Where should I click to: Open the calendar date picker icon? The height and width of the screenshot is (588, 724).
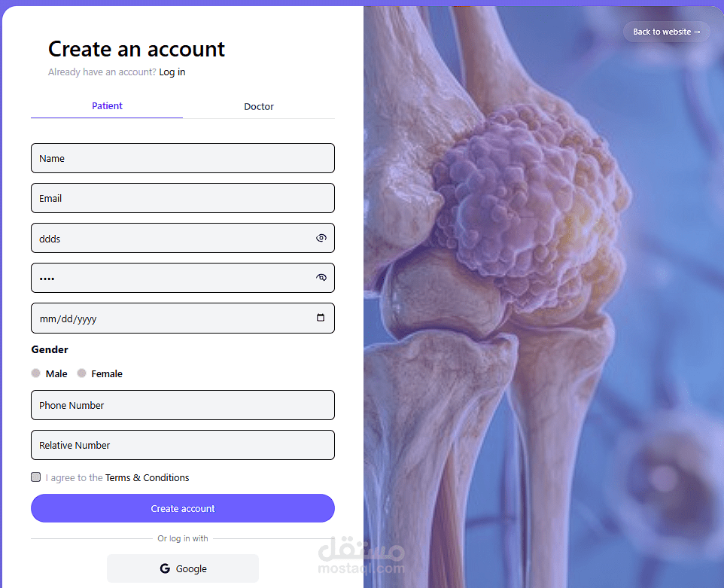point(321,317)
